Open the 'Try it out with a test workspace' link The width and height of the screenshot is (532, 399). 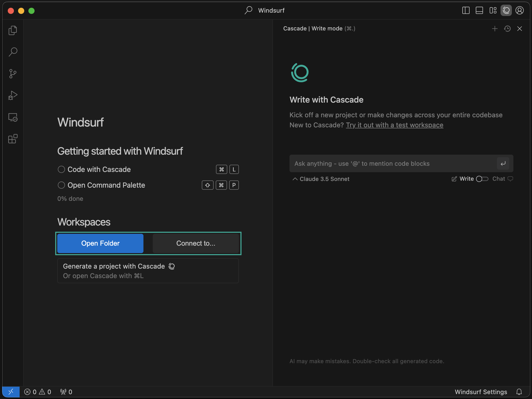pos(394,125)
